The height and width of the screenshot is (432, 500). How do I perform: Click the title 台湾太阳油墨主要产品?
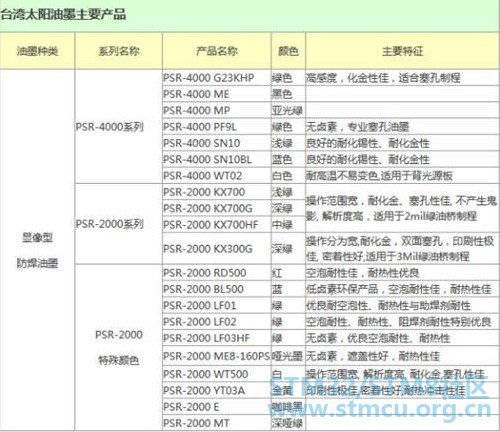tap(63, 15)
